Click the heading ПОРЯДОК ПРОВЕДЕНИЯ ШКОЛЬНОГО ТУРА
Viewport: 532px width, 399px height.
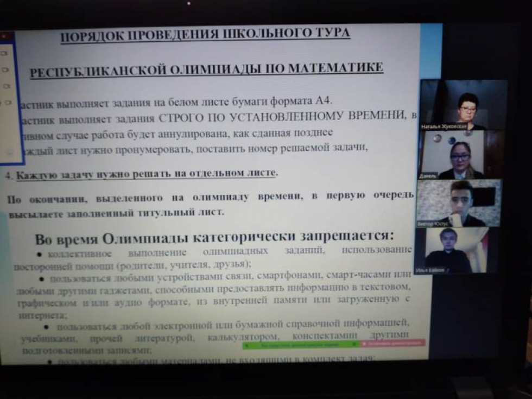point(205,34)
